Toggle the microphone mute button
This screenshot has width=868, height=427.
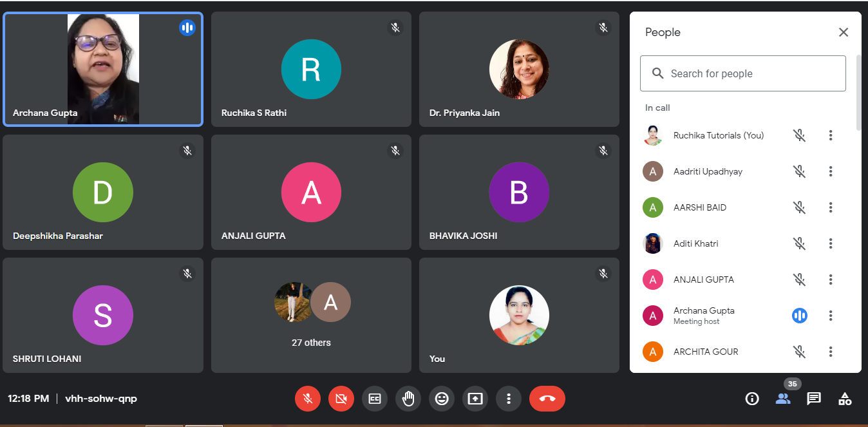(x=308, y=399)
